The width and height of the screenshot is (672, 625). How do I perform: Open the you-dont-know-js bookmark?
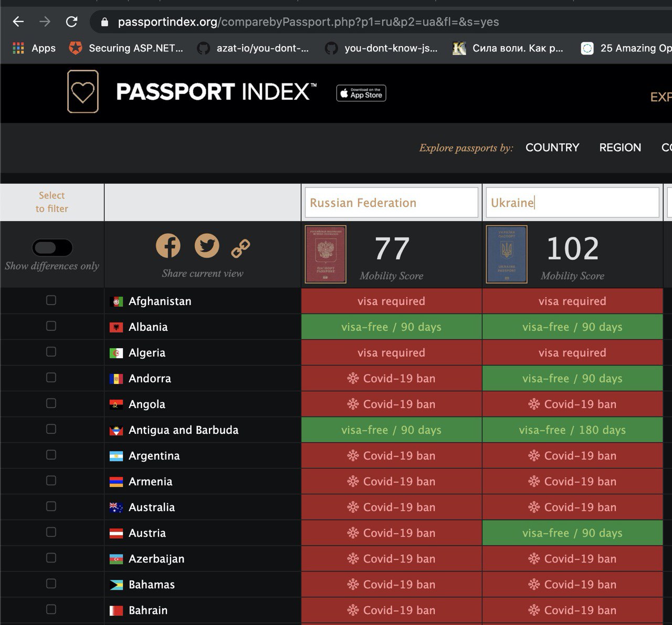click(x=381, y=48)
